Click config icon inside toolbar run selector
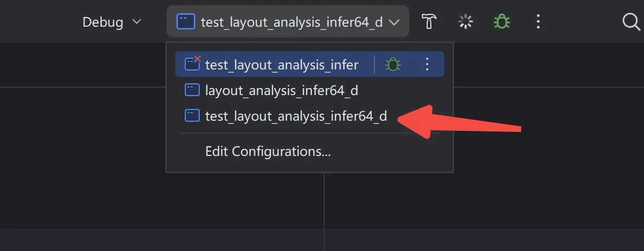The width and height of the screenshot is (644, 251). tap(186, 22)
